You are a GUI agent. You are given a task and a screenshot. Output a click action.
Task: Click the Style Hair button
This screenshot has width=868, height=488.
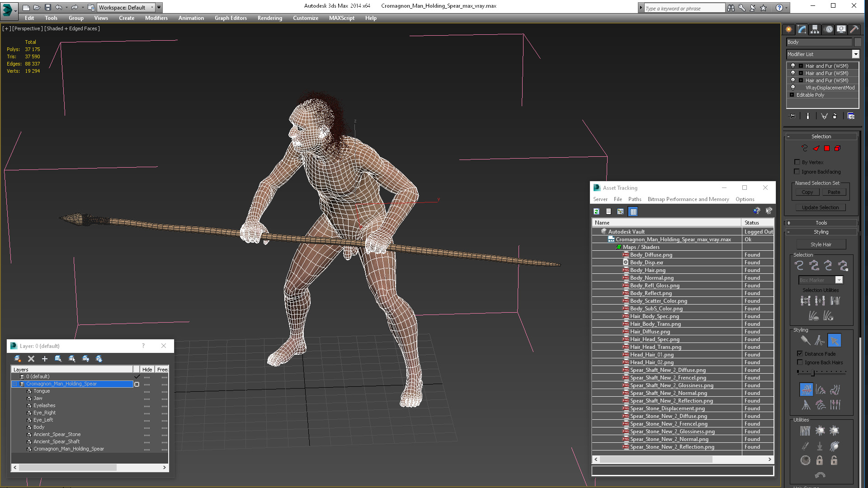pos(821,244)
